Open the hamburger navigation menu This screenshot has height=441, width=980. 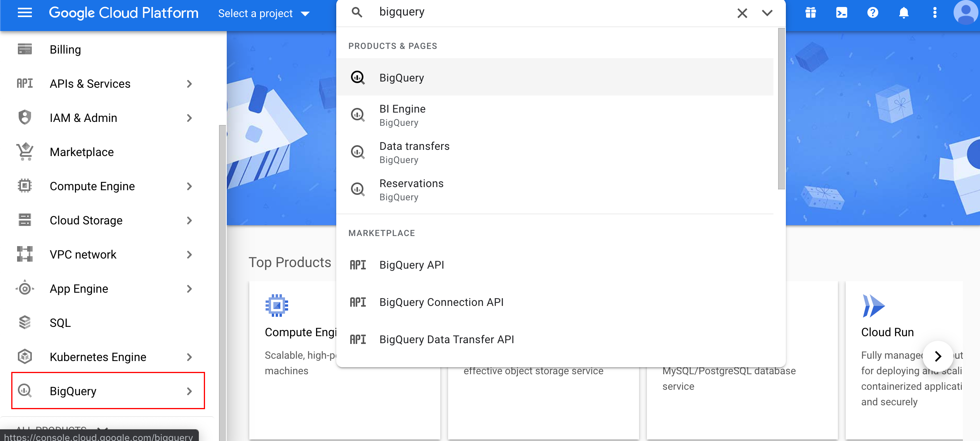(x=25, y=13)
